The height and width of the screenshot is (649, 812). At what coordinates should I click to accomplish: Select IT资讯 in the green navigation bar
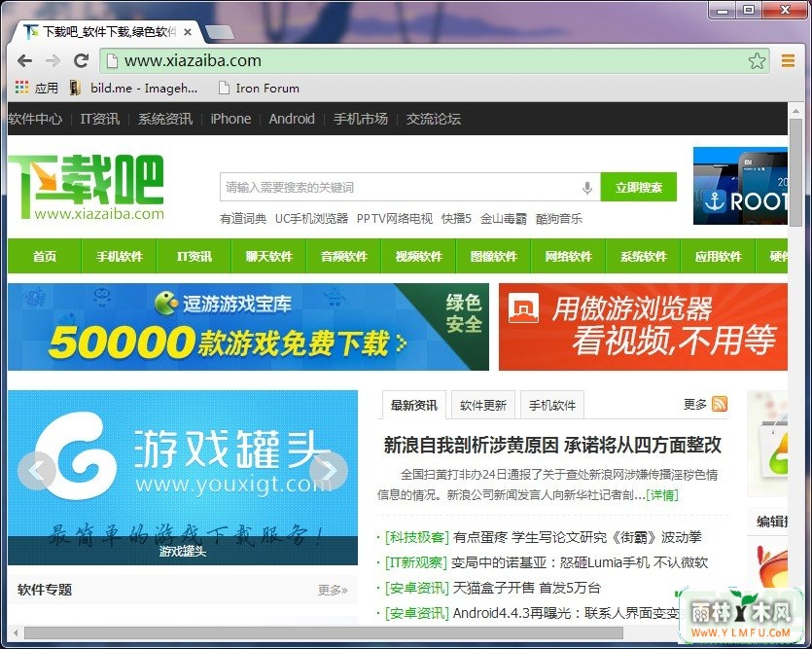pos(194,256)
